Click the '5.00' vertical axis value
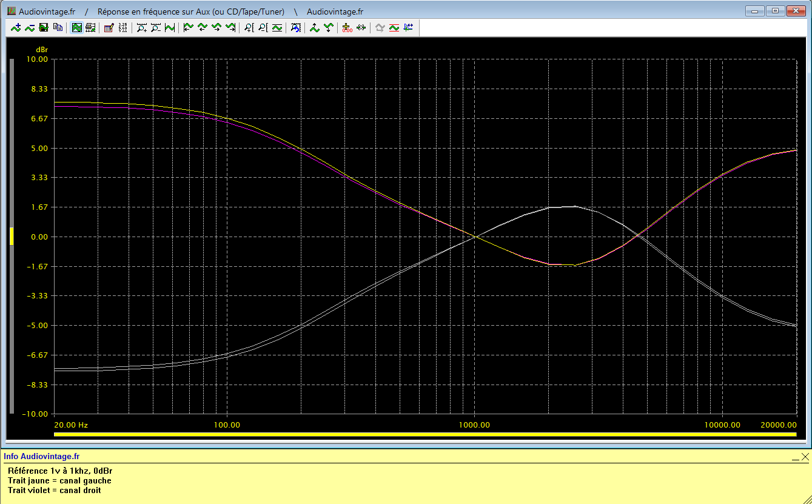The height and width of the screenshot is (504, 812). 39,148
